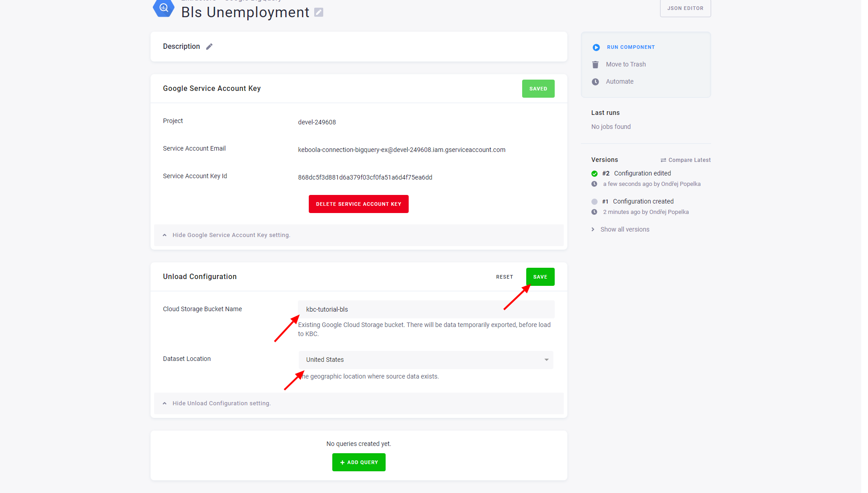Viewport: 868px width, 493px height.
Task: Click the No jobs found text
Action: coord(611,127)
